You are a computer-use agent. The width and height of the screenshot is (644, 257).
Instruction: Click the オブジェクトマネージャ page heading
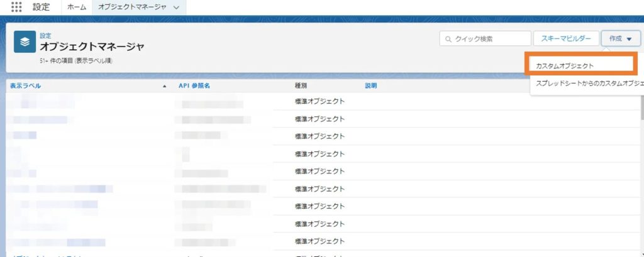pyautogui.click(x=92, y=46)
